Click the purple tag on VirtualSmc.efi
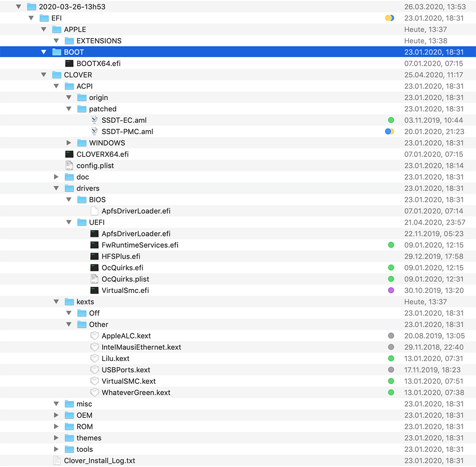Screen dimensions: 476x467 pyautogui.click(x=391, y=291)
